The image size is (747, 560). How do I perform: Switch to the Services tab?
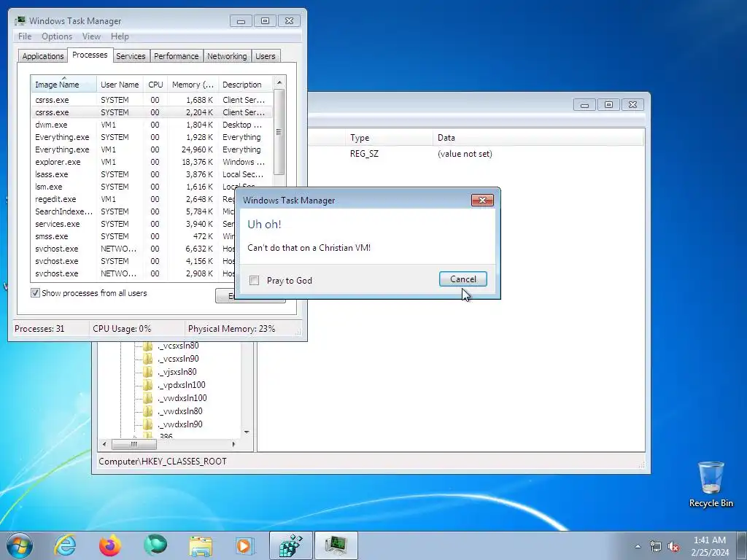131,56
